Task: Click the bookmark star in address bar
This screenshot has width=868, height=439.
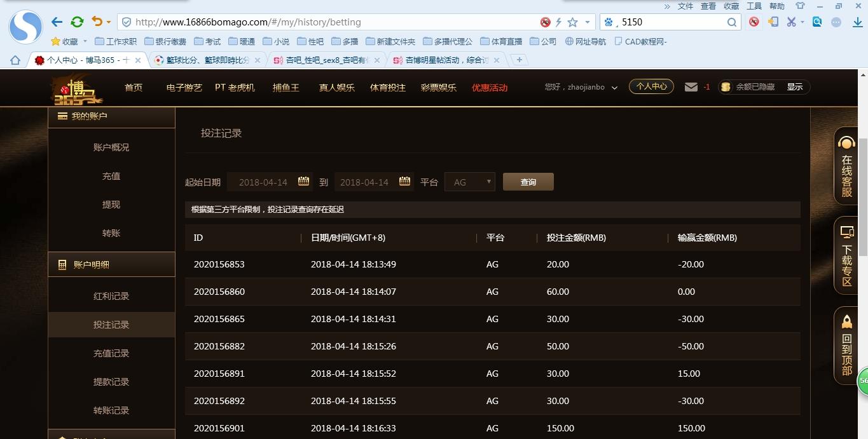Action: pyautogui.click(x=572, y=22)
